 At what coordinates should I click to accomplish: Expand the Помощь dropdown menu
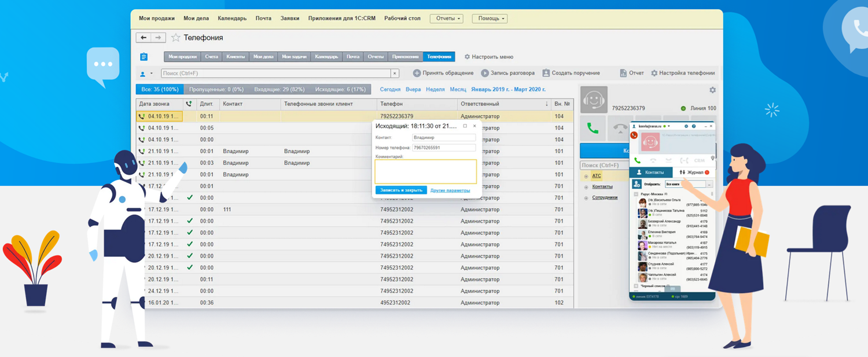[x=489, y=19]
